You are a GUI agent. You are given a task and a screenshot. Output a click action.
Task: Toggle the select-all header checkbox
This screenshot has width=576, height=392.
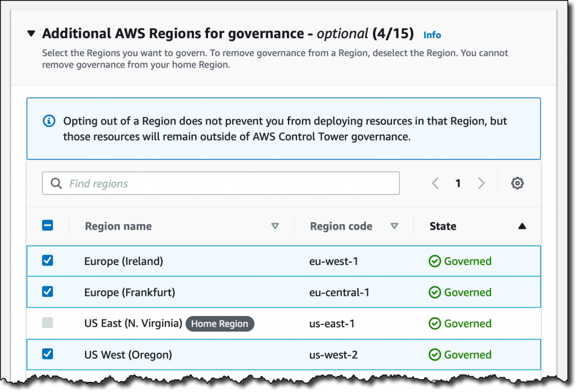coord(47,225)
